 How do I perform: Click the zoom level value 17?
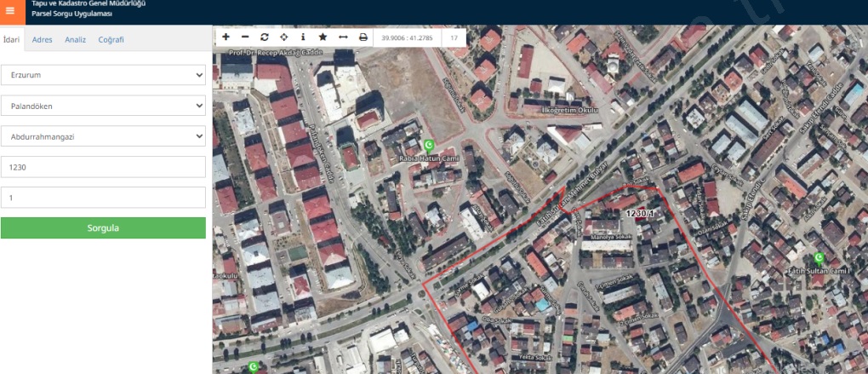454,37
